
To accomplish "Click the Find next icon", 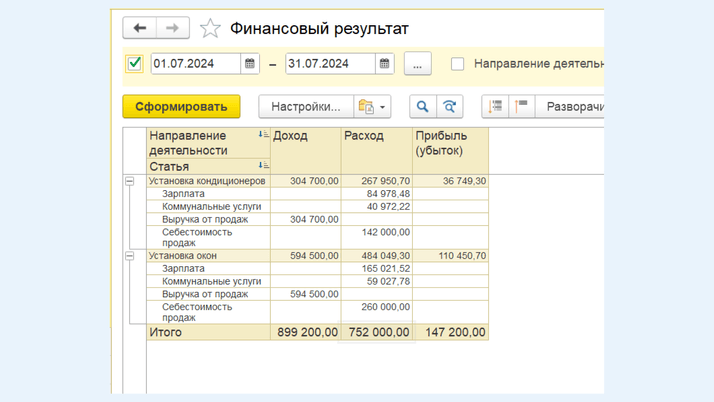I will pyautogui.click(x=449, y=107).
